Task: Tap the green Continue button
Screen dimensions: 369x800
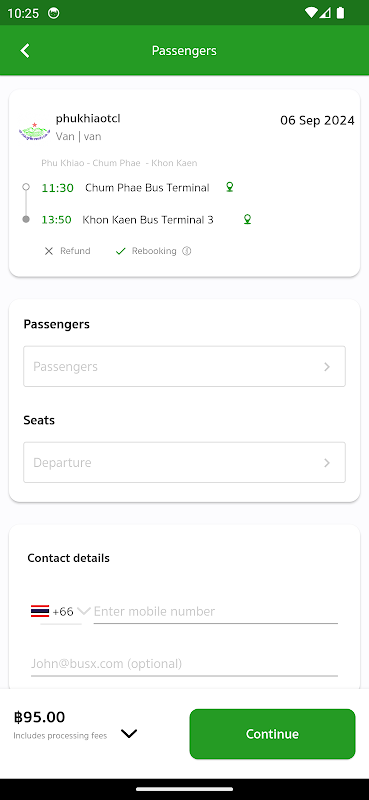Action: click(x=273, y=734)
